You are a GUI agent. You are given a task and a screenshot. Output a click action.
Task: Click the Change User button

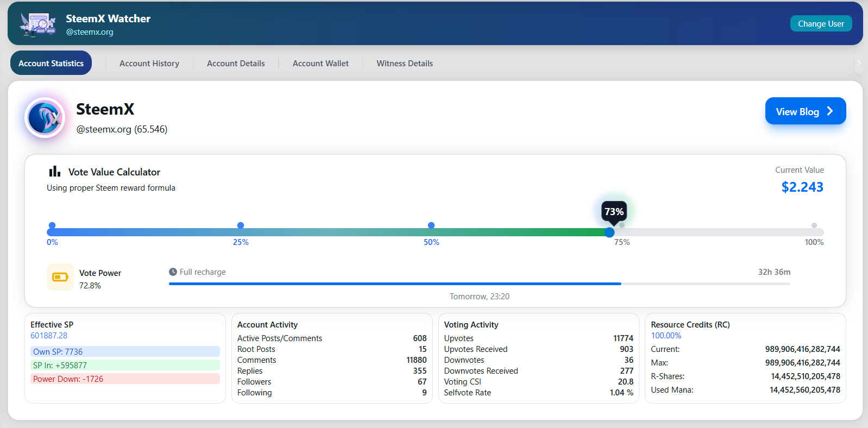(821, 23)
